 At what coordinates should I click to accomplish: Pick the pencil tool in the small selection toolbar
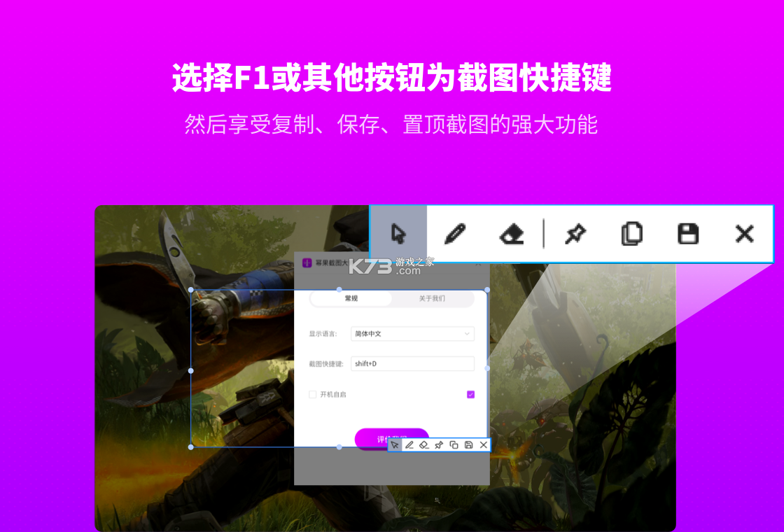click(409, 445)
